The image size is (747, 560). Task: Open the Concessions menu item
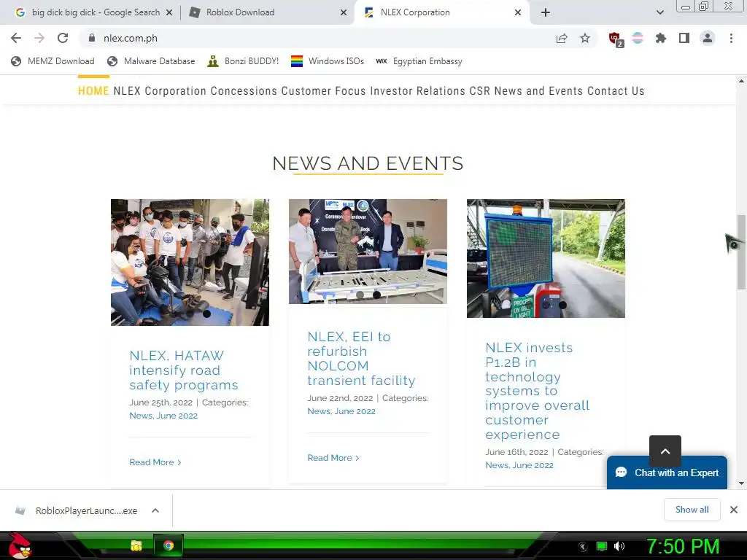[x=244, y=90]
